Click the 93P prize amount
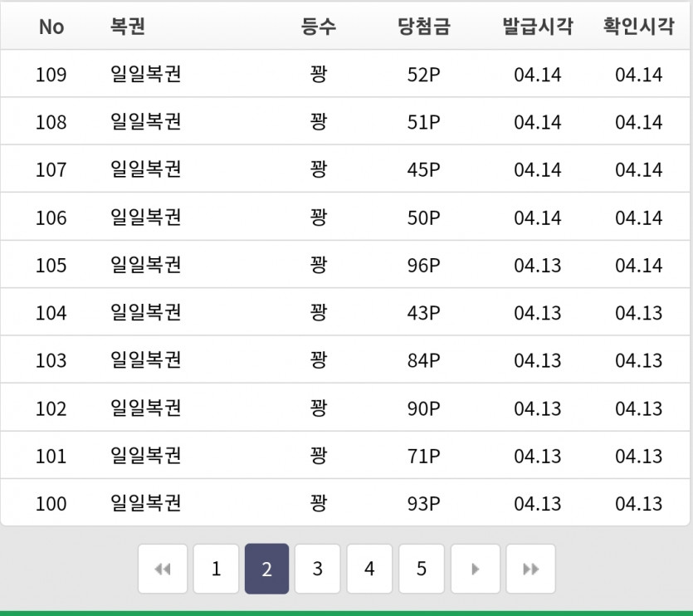This screenshot has height=616, width=693. 424,504
